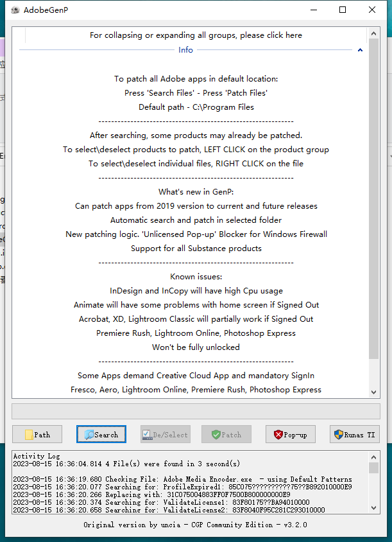Click the Activity Log scroll-down arrow

tap(373, 508)
